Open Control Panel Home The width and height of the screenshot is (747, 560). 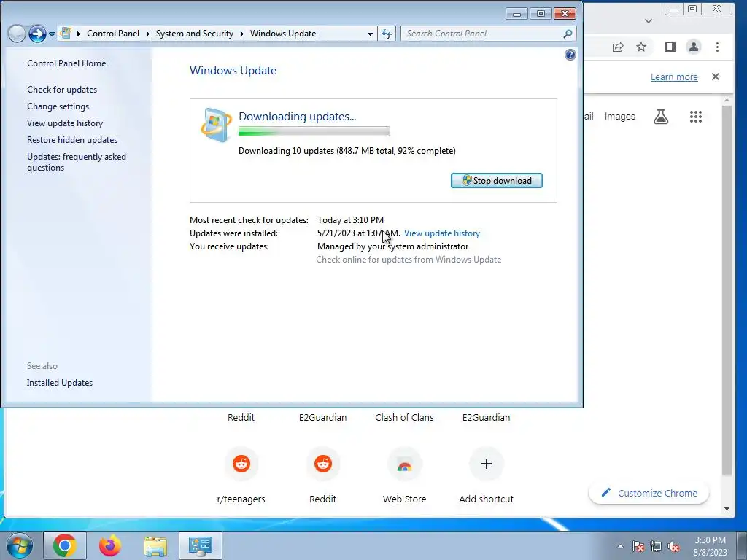[x=66, y=63]
